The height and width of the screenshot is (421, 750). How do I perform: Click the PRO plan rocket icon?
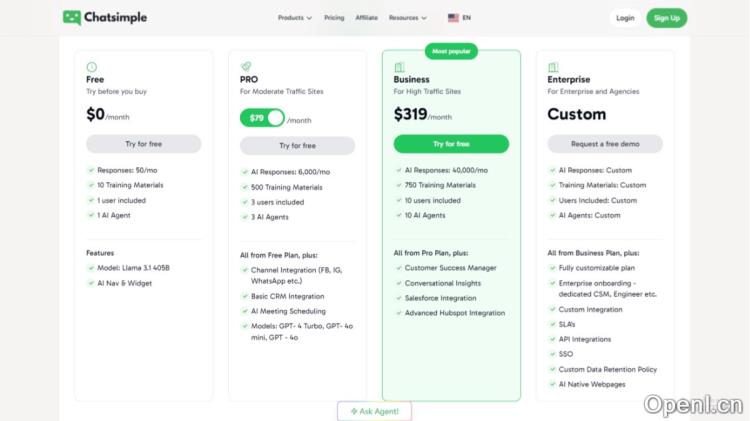245,66
